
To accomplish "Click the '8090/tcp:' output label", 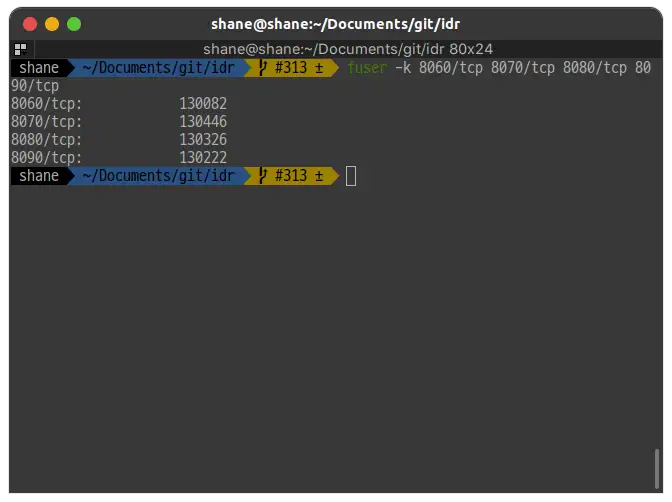I will [46, 158].
